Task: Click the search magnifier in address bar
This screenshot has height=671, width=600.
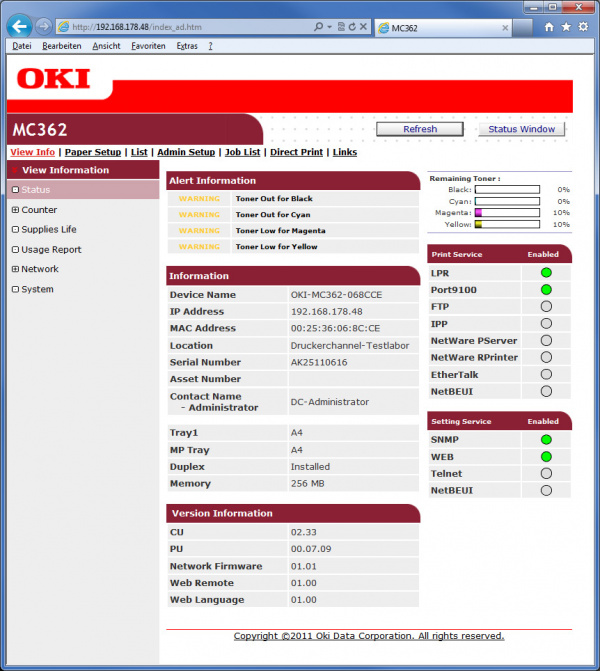Action: coord(318,26)
